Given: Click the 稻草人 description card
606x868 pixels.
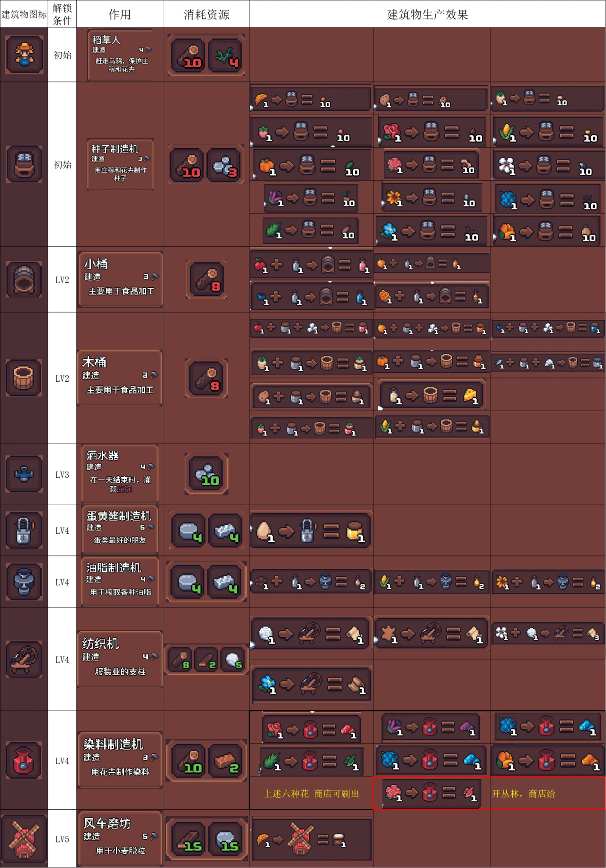Looking at the screenshot, I should (120, 54).
